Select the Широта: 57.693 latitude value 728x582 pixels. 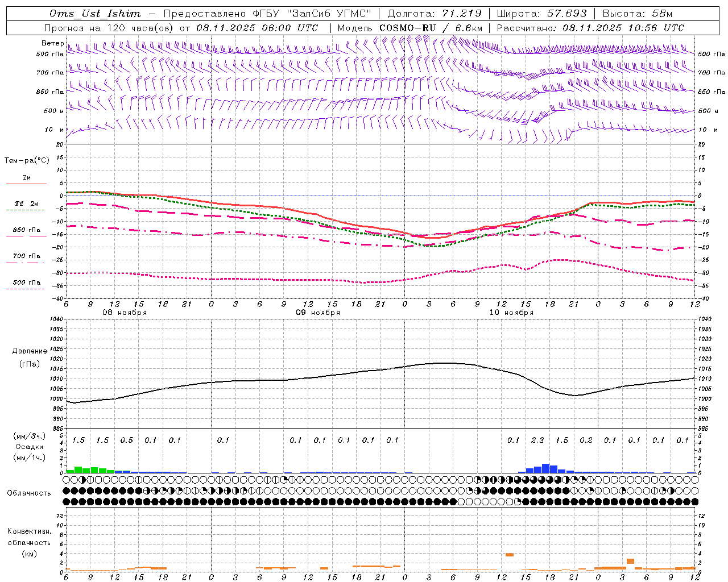pyautogui.click(x=541, y=14)
